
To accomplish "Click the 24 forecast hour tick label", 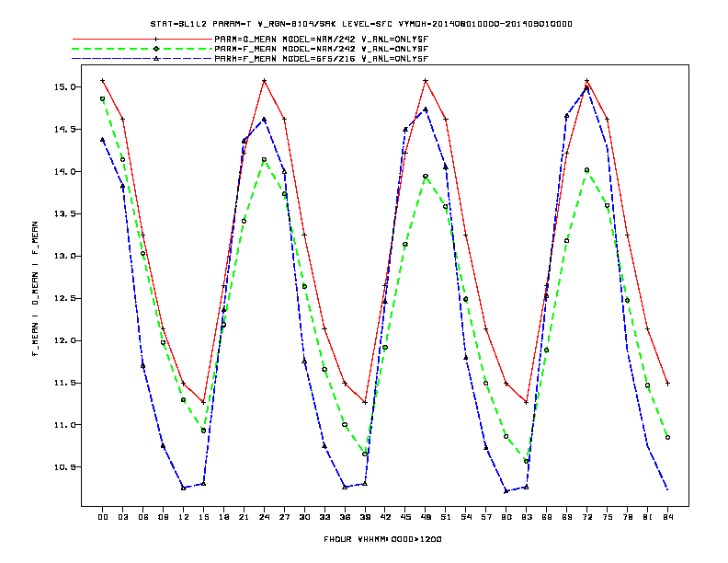I will pos(264,517).
